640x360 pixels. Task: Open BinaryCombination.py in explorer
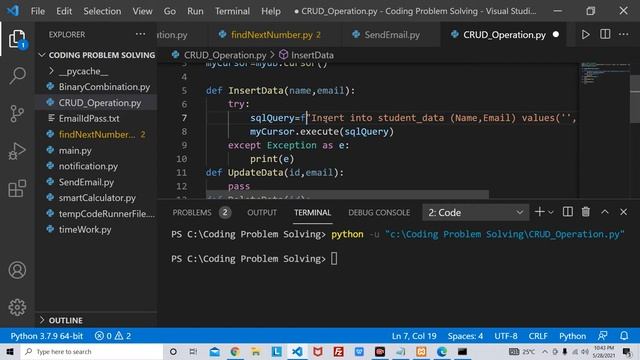[x=97, y=87]
